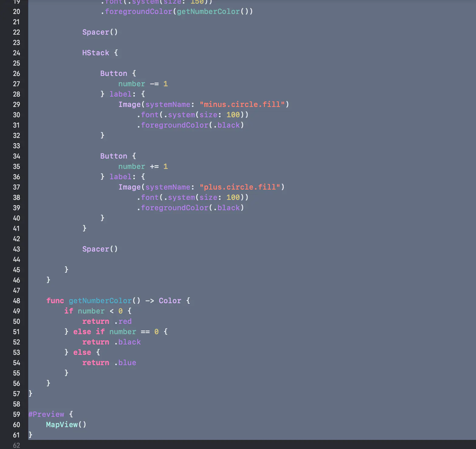Click the func keyword
This screenshot has height=449, width=476.
pos(55,301)
